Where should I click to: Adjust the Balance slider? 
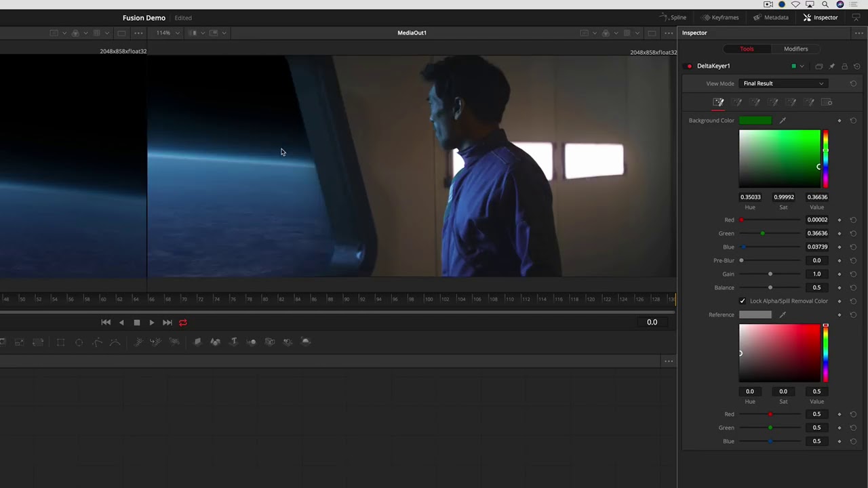(770, 287)
